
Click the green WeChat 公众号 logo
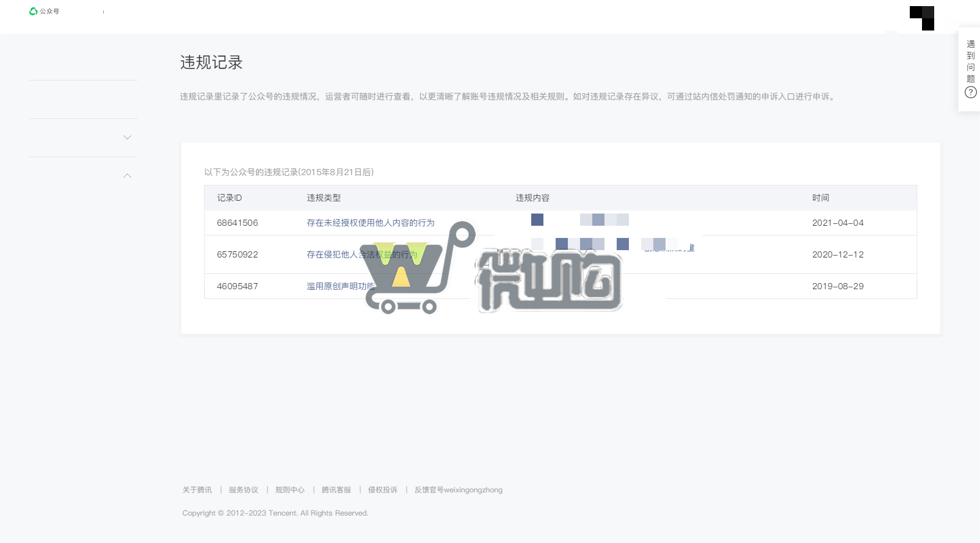[34, 11]
